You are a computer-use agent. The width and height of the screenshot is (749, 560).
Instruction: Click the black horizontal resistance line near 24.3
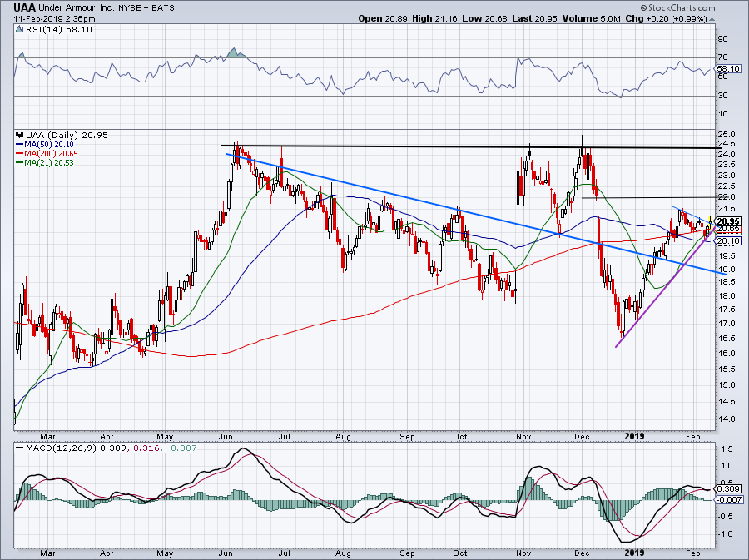[x=470, y=147]
